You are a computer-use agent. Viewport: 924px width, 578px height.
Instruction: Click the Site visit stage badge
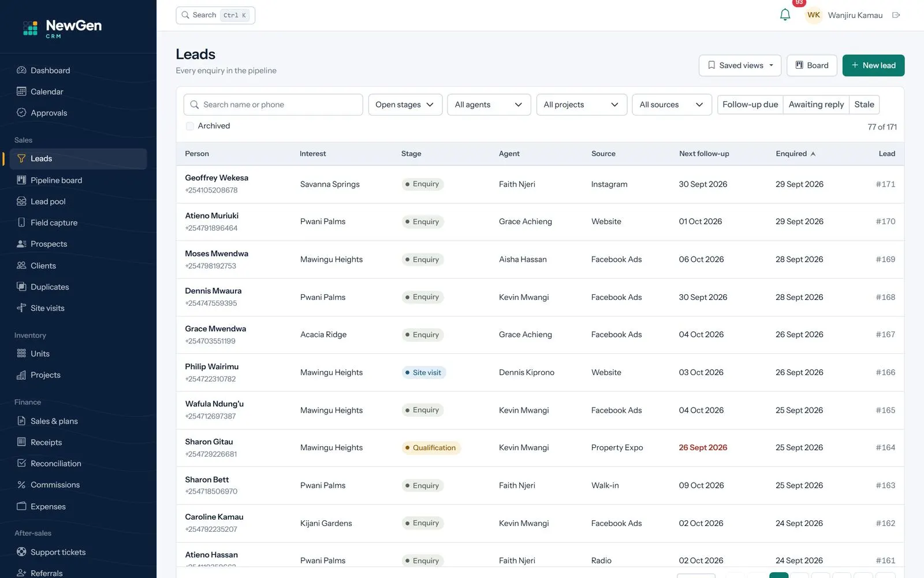coord(424,373)
